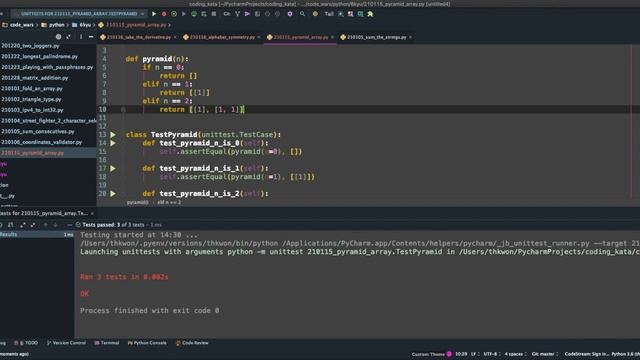This screenshot has width=640, height=360.
Task: Expand all test results in the Run panel
Action: (23, 225)
